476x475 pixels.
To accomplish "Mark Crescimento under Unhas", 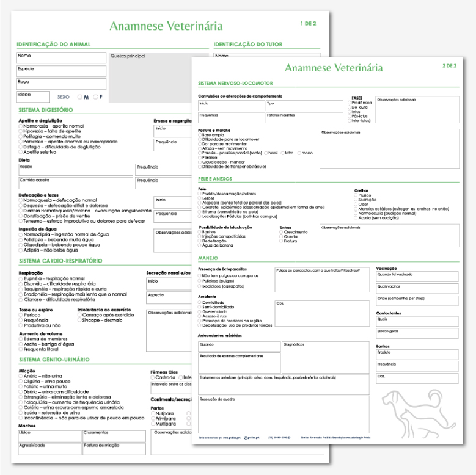I will pos(281,232).
